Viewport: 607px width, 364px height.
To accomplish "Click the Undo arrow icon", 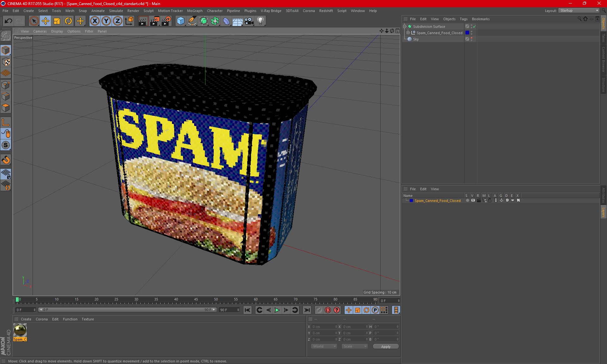I will click(x=9, y=21).
